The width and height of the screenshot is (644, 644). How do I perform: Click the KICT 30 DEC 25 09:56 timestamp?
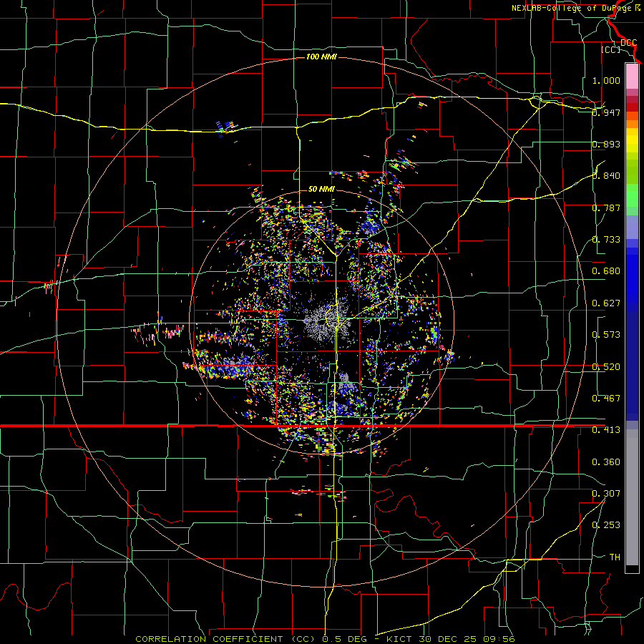click(x=450, y=639)
